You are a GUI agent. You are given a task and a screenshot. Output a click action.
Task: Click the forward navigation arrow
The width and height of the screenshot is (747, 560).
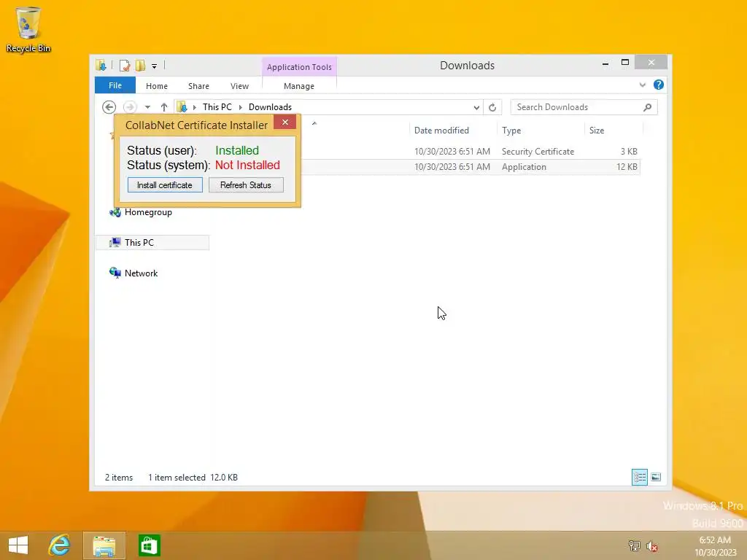(130, 107)
